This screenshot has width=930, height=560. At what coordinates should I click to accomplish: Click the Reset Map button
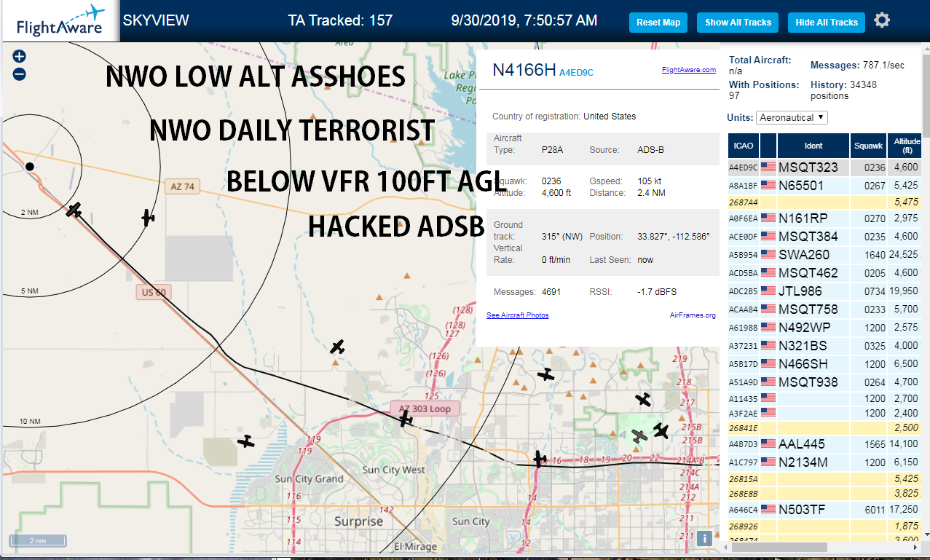(x=658, y=23)
